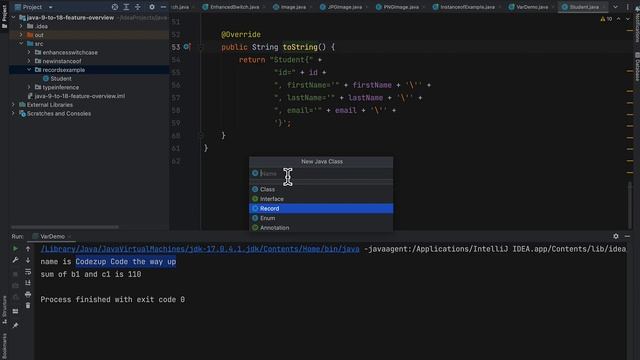The width and height of the screenshot is (640, 360).
Task: Click the Down the stack trace arrow
Action: click(28, 260)
